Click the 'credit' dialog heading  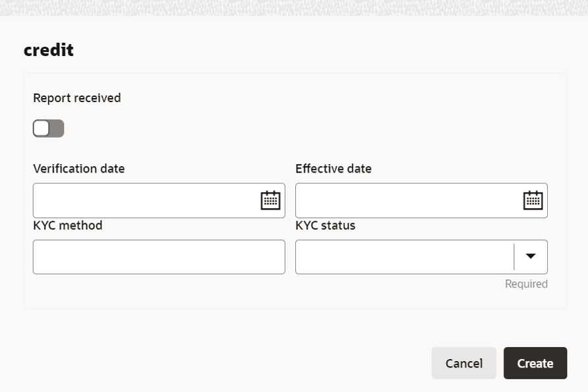[49, 50]
